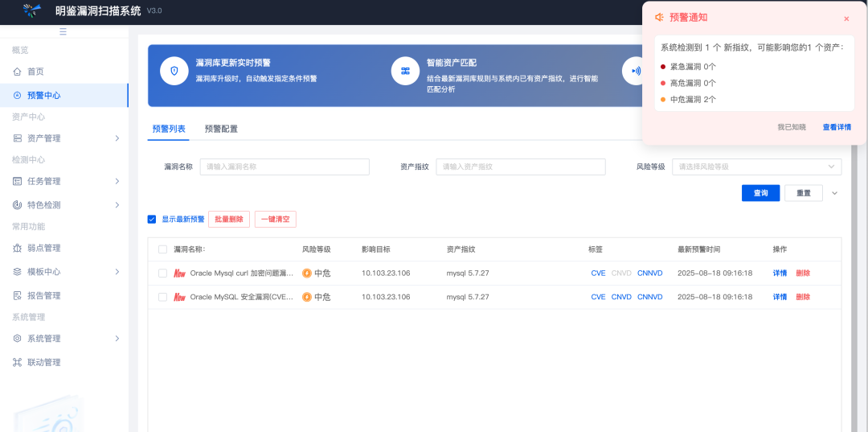Click 查看详情 link in notification

tap(836, 127)
